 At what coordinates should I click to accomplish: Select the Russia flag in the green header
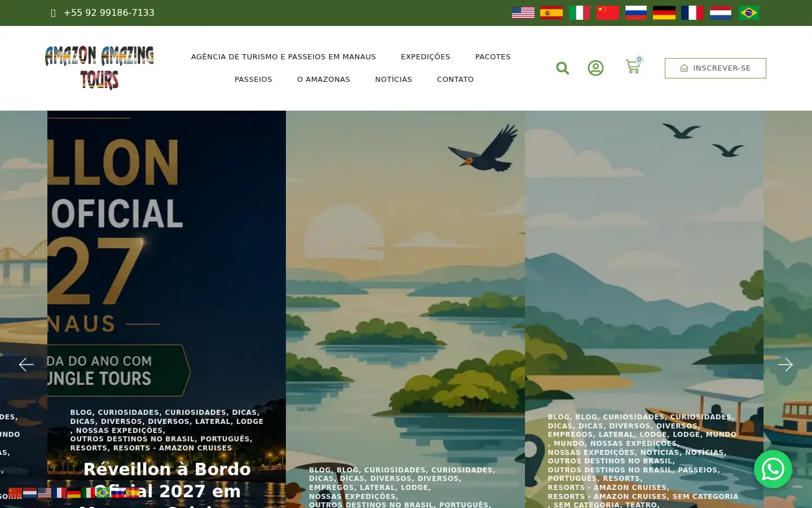pos(636,12)
